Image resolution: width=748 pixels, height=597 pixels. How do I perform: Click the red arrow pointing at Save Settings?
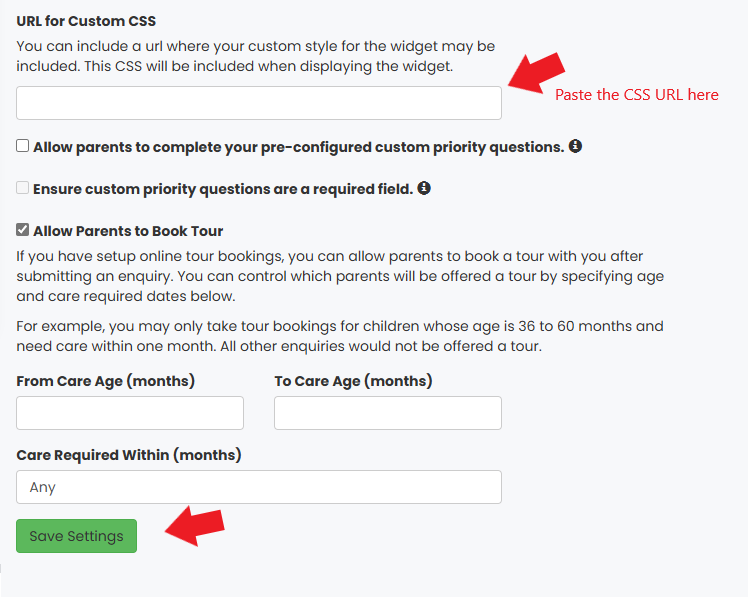pyautogui.click(x=195, y=525)
